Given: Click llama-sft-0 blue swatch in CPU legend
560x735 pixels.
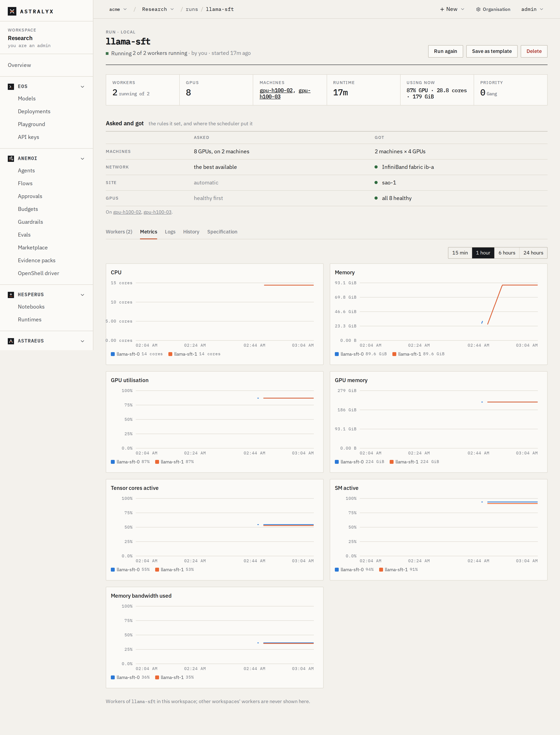Looking at the screenshot, I should [x=113, y=354].
